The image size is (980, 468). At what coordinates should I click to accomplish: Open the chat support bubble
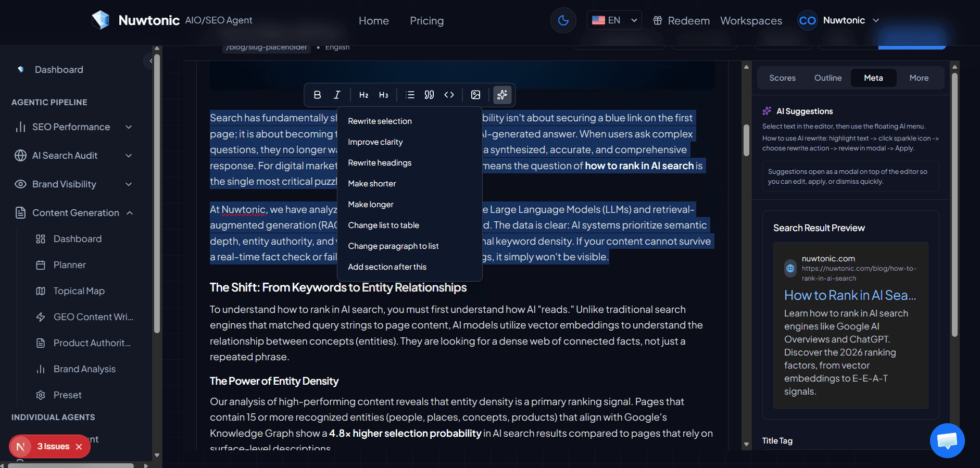(x=947, y=440)
